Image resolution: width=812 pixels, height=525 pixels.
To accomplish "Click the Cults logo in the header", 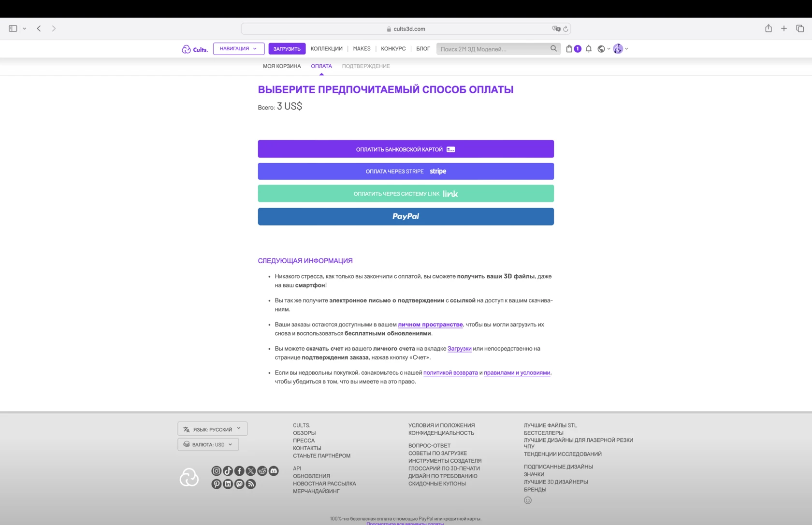I will click(x=195, y=49).
